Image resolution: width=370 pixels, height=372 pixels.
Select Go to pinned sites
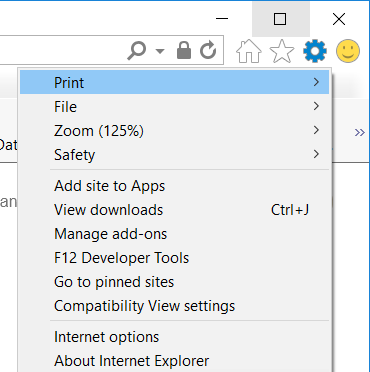(174, 282)
